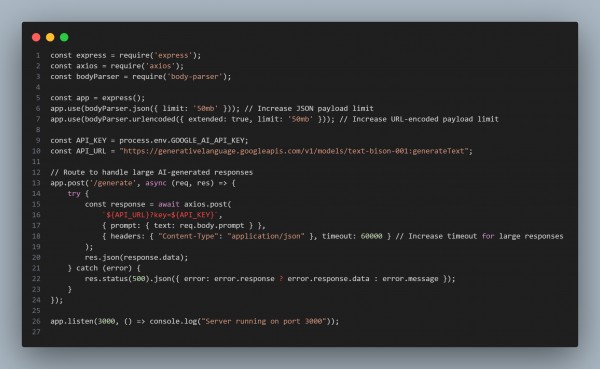Click the yellow minimize window dot
600x369 pixels.
pos(50,37)
